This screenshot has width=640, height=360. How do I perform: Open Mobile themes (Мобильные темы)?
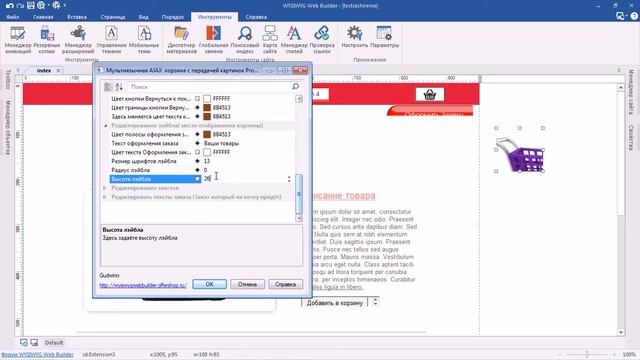click(x=144, y=40)
